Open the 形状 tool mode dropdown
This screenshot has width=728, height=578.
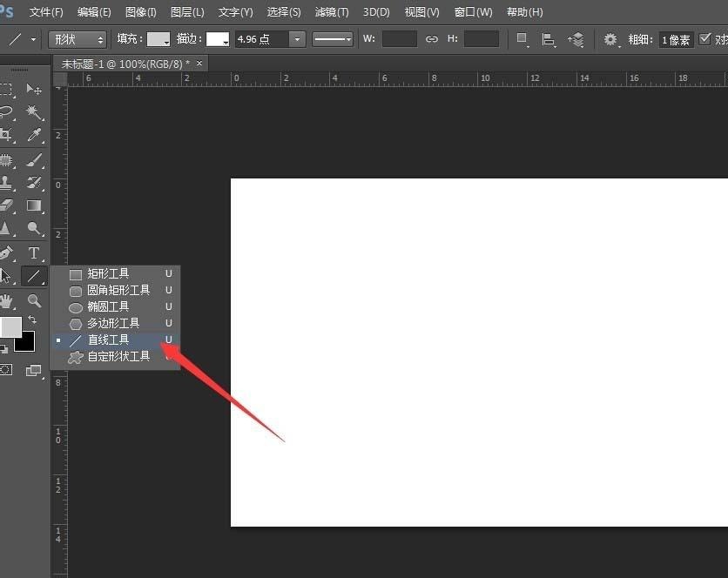tap(77, 39)
